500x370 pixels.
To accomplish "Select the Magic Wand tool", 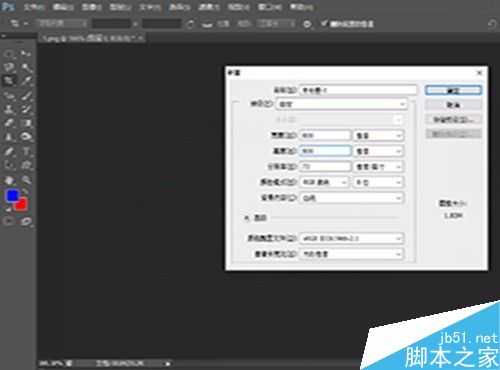I will (x=26, y=67).
